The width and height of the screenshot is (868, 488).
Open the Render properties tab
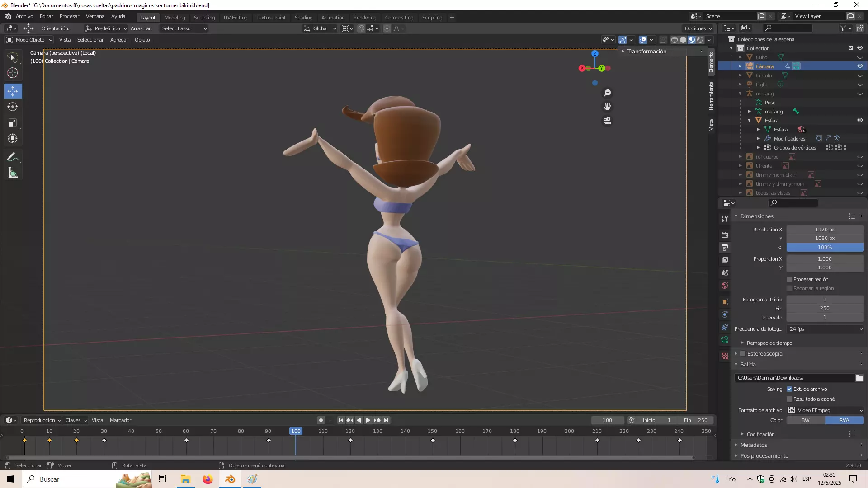(x=725, y=235)
